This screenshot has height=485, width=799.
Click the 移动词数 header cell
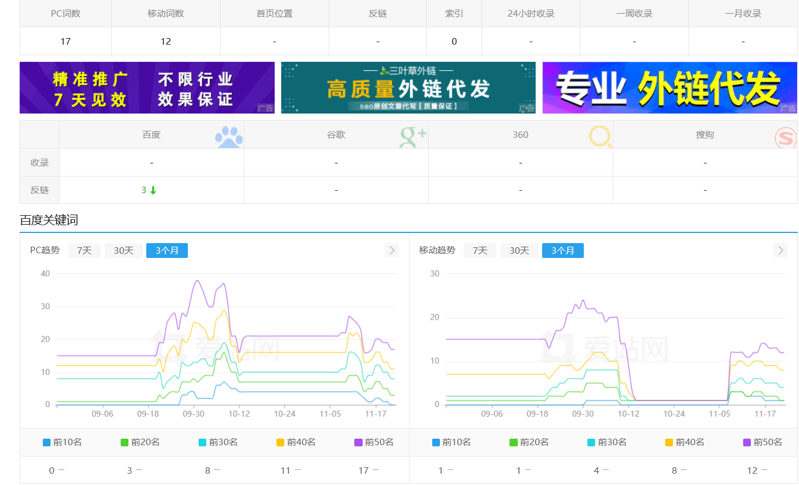(x=166, y=13)
